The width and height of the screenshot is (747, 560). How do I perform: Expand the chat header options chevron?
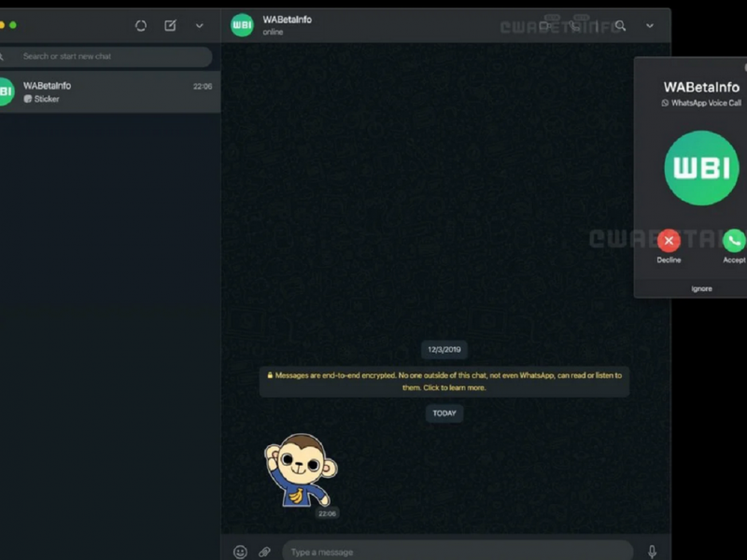click(x=650, y=26)
